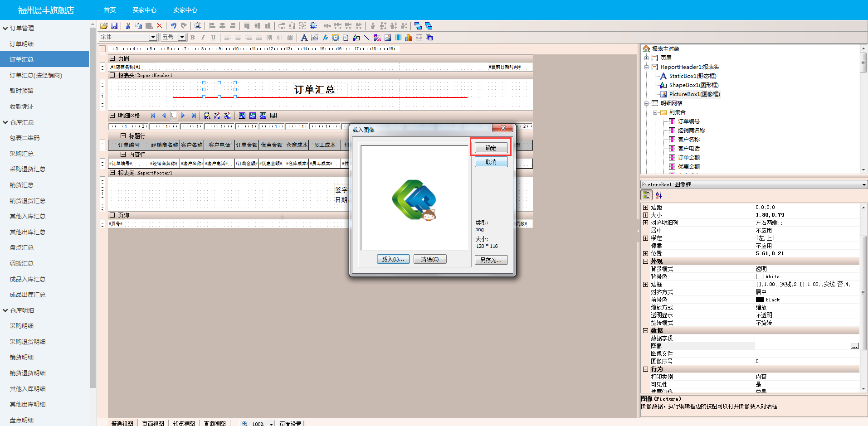This screenshot has height=426, width=868.
Task: Open 买家中心 in top navigation
Action: click(x=144, y=10)
